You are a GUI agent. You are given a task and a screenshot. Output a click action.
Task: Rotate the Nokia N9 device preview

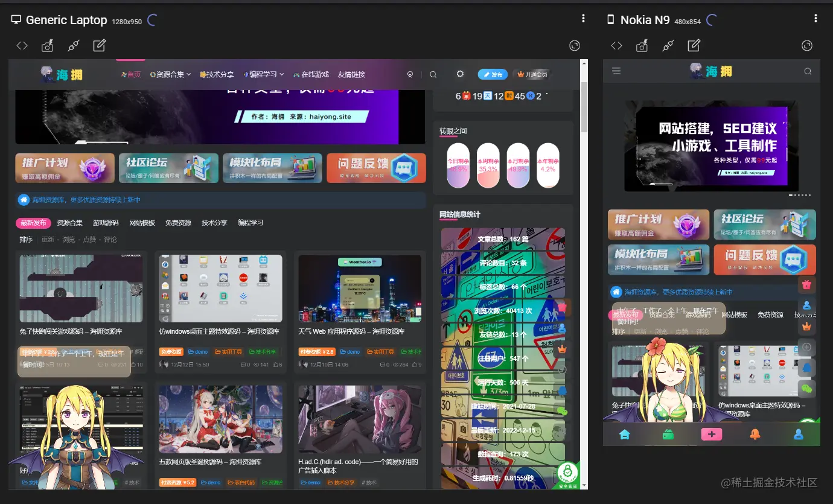[807, 45]
